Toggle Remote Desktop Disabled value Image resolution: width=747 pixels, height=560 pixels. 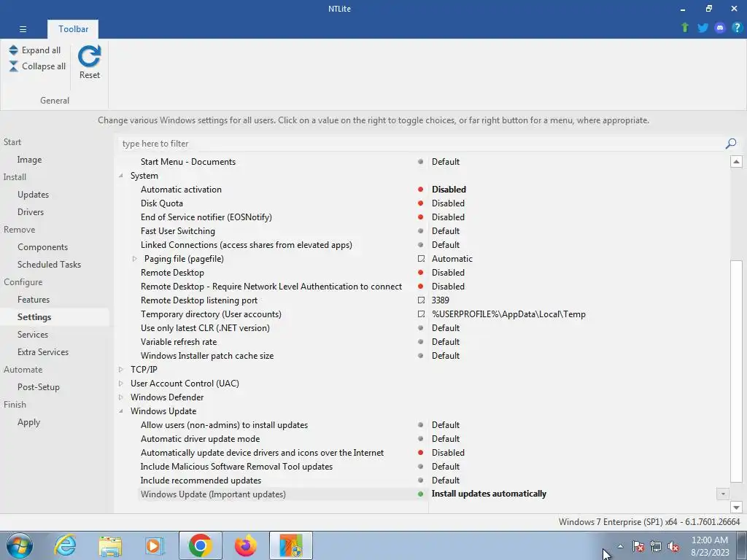[448, 273]
